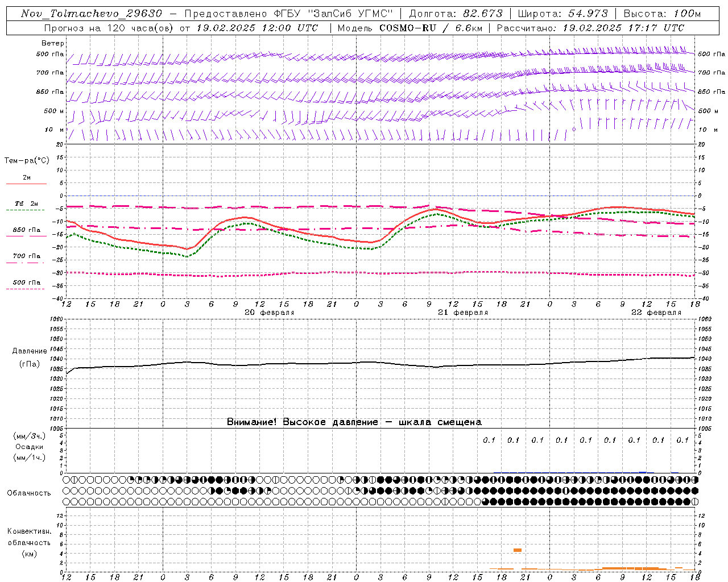Click the Ветер wind panel label
The image size is (728, 582).
(x=53, y=43)
